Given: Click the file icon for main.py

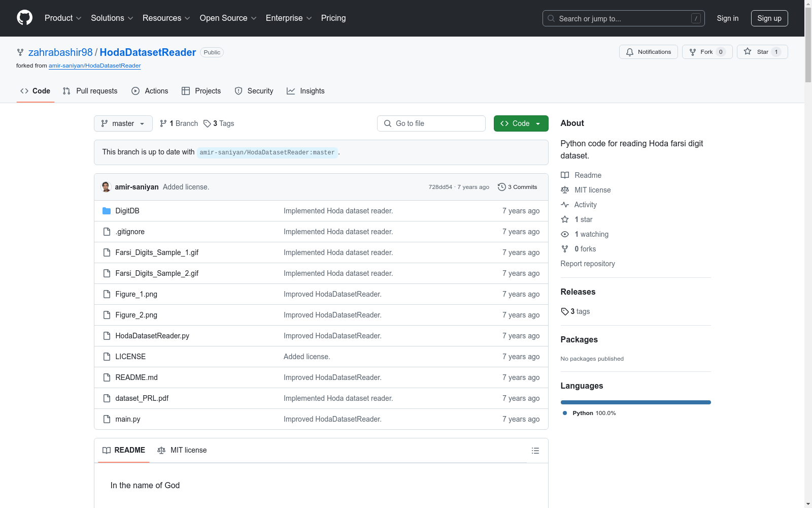Looking at the screenshot, I should pyautogui.click(x=107, y=419).
